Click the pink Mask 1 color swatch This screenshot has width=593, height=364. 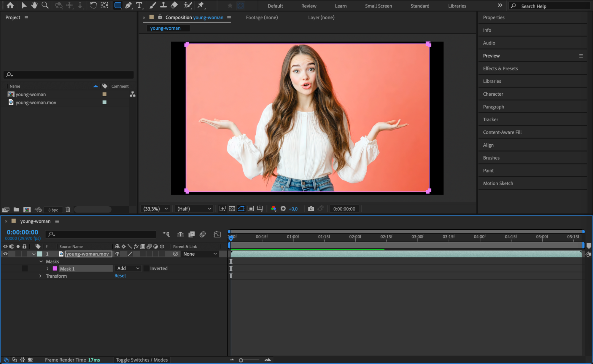[55, 268]
